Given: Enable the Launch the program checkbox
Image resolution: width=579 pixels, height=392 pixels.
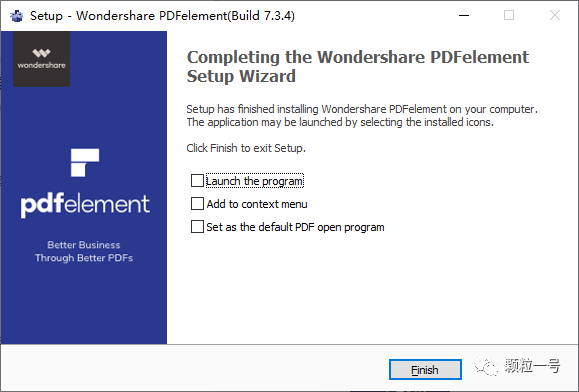Looking at the screenshot, I should (x=197, y=181).
